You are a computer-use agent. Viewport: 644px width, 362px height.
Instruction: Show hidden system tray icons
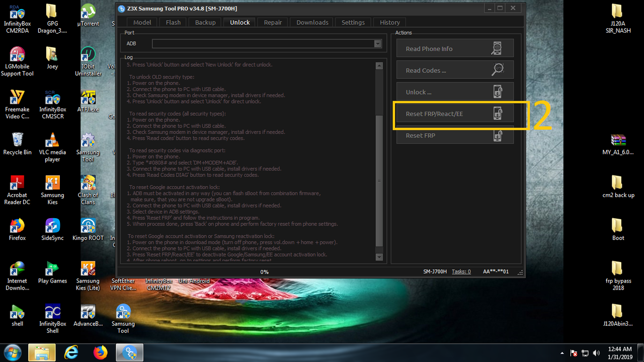562,353
